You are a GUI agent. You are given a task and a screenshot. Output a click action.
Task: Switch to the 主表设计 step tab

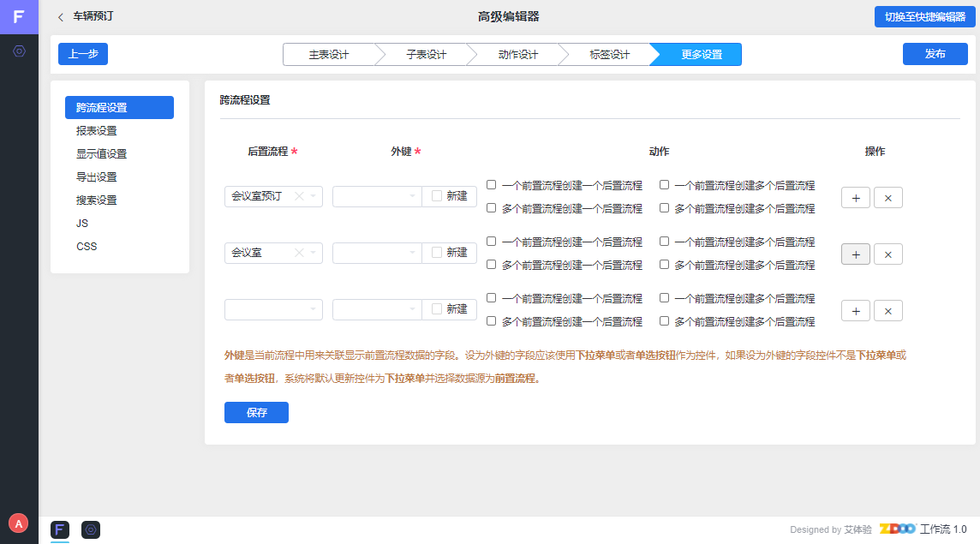pos(329,55)
